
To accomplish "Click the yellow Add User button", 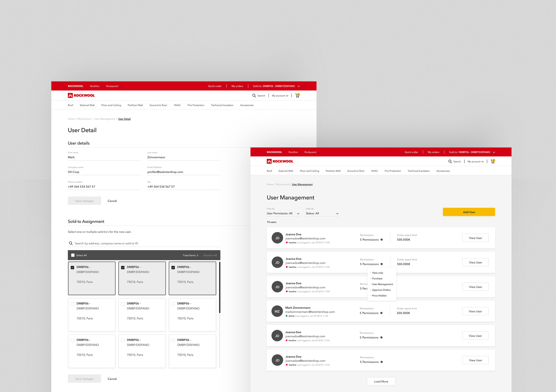I will point(469,212).
